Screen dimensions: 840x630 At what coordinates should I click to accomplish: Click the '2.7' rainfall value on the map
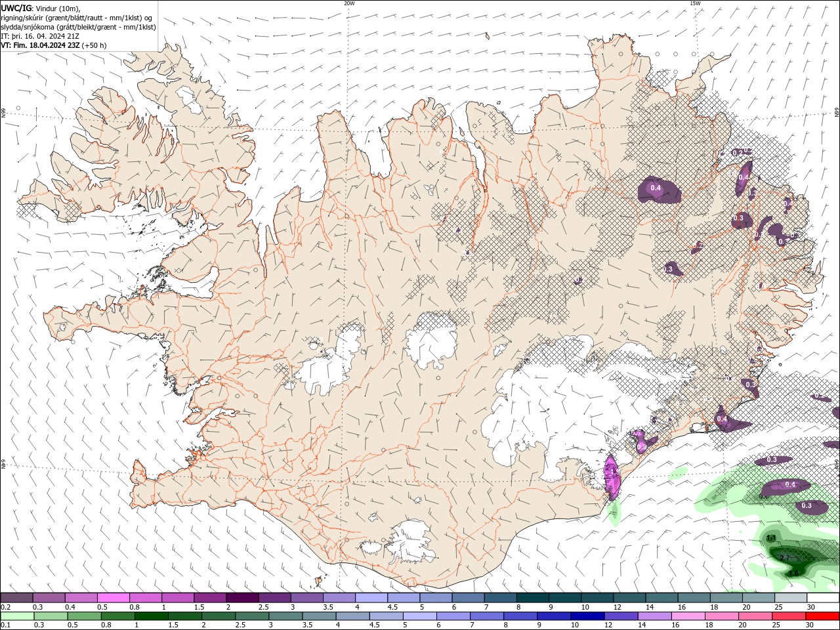click(x=785, y=557)
